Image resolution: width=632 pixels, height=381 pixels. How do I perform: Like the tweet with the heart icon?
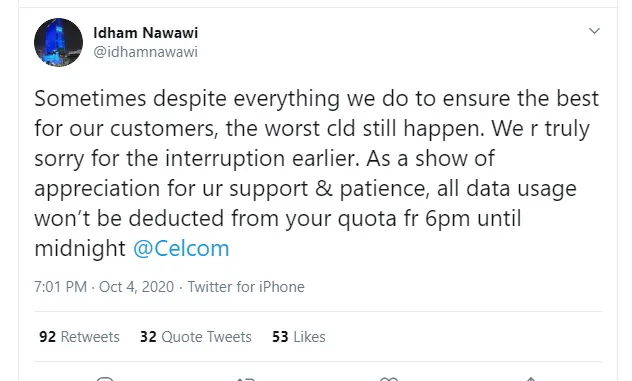point(389,379)
